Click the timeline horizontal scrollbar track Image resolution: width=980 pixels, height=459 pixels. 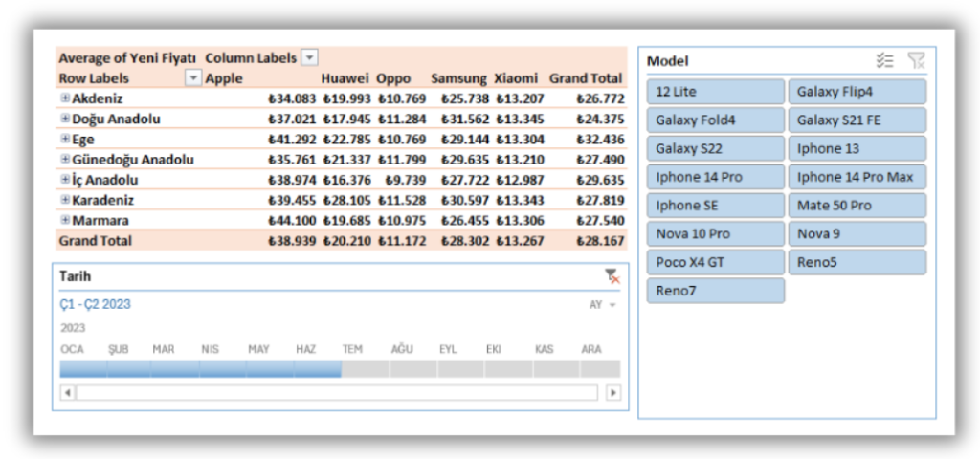click(337, 393)
